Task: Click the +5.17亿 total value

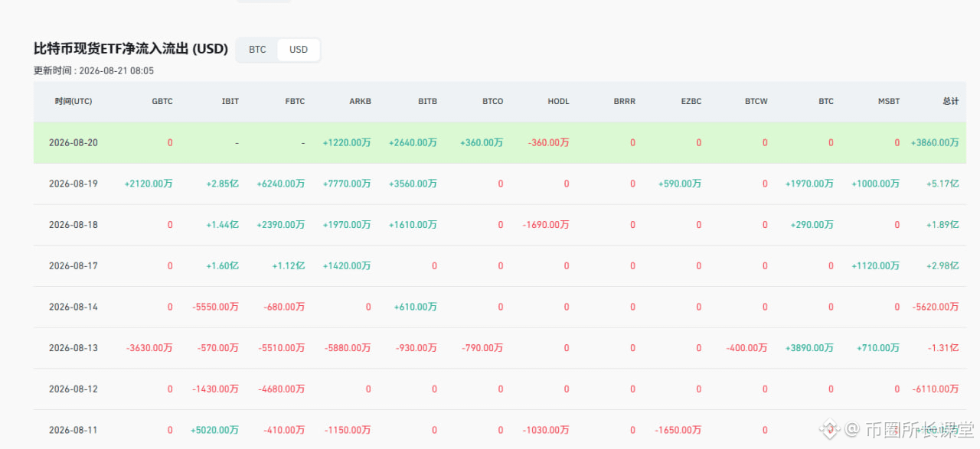Action: (942, 184)
